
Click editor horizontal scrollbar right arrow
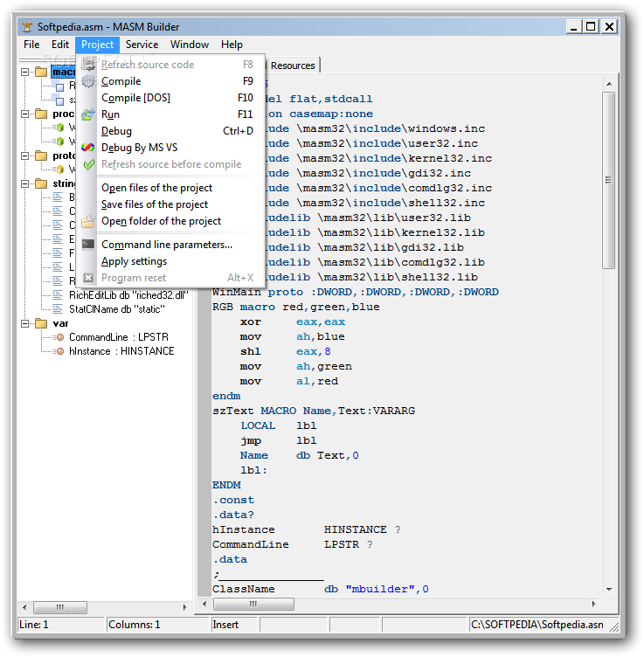pos(593,604)
